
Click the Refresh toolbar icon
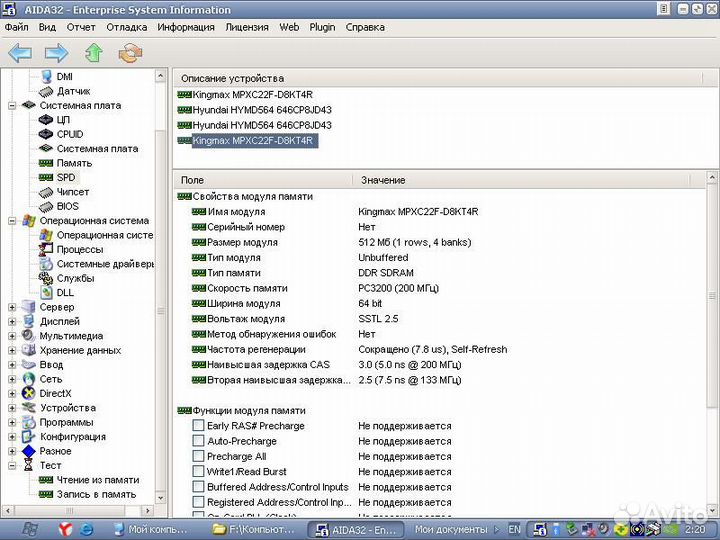pyautogui.click(x=130, y=52)
